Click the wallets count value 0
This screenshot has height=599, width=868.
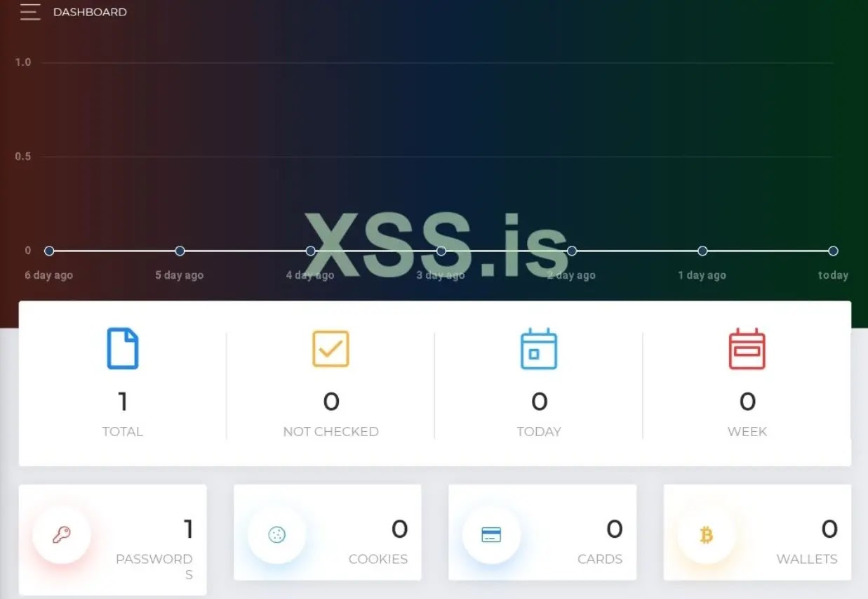click(830, 529)
